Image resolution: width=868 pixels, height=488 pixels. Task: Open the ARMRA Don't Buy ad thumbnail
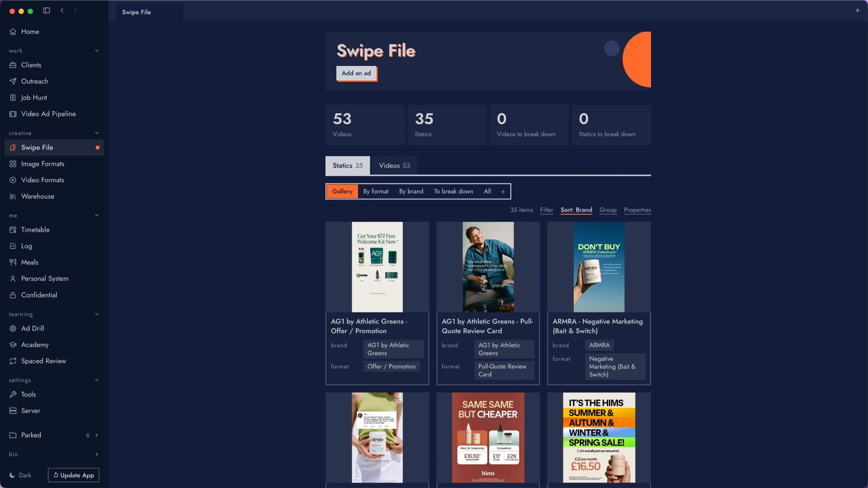coord(599,267)
